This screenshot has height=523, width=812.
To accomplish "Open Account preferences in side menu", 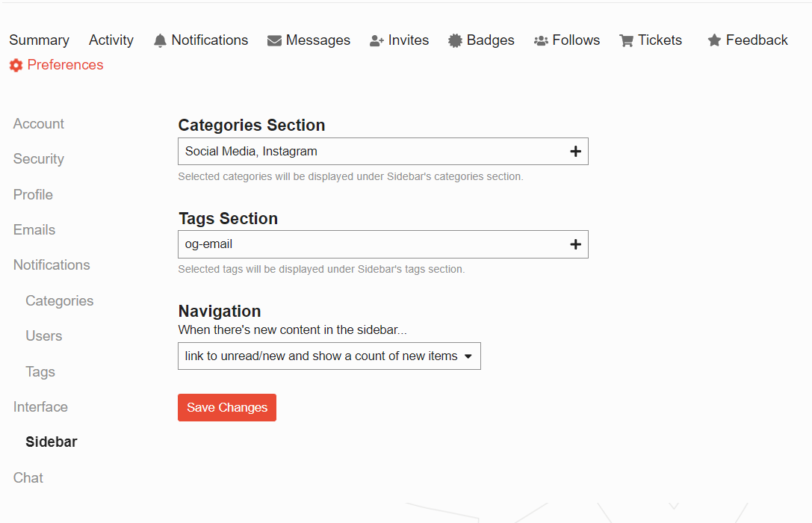I will click(x=39, y=124).
